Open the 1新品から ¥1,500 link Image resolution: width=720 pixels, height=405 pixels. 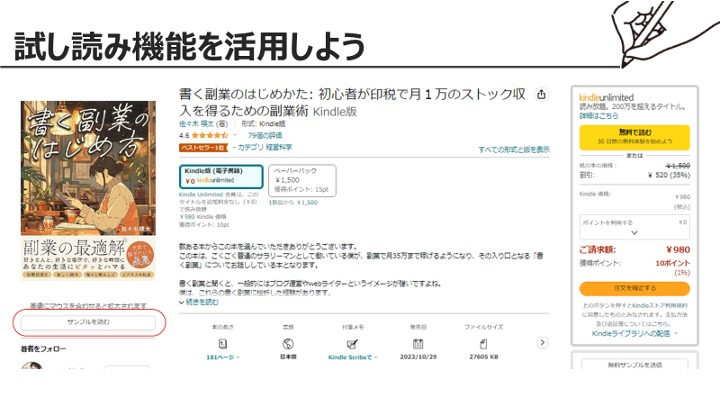point(293,202)
